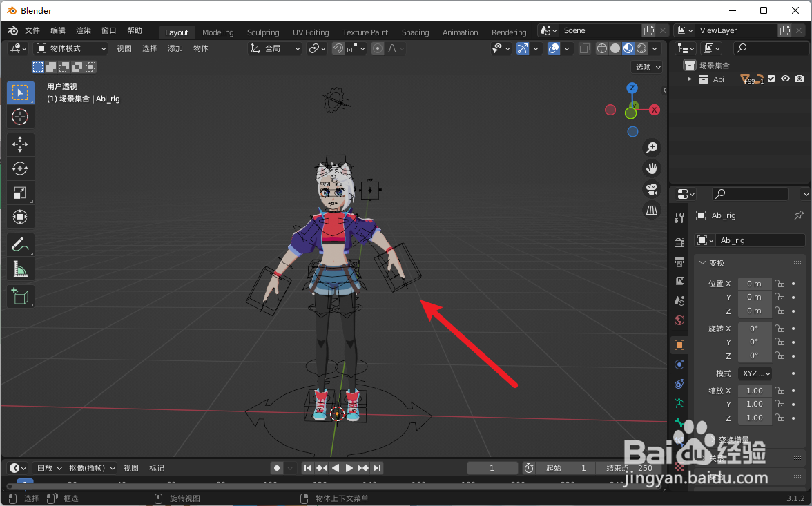812x506 pixels.
Task: Open Options dropdown in viewport
Action: [x=647, y=67]
